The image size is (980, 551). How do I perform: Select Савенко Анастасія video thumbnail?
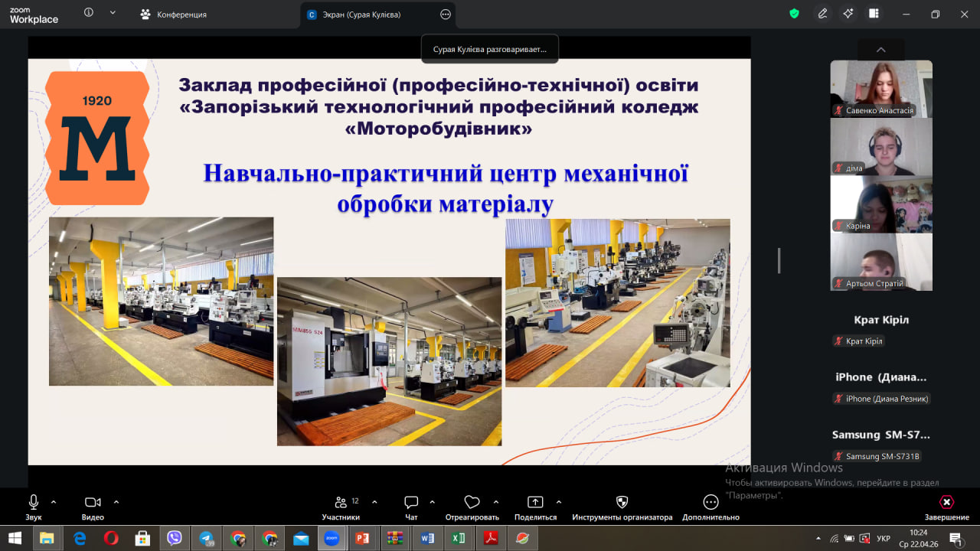881,89
